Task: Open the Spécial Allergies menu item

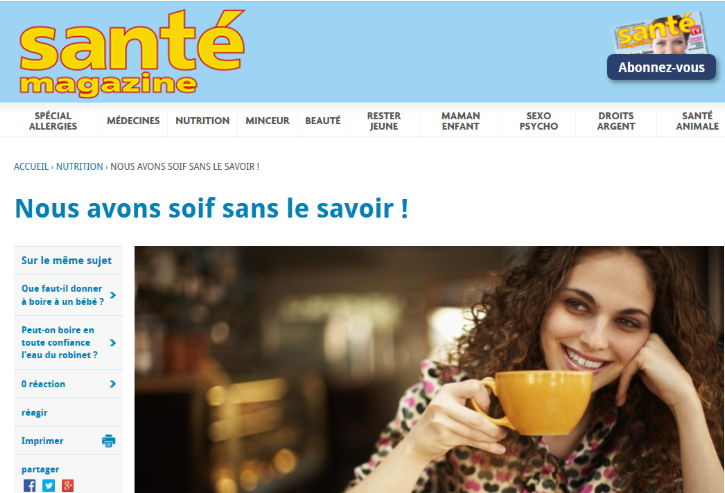Action: (53, 121)
